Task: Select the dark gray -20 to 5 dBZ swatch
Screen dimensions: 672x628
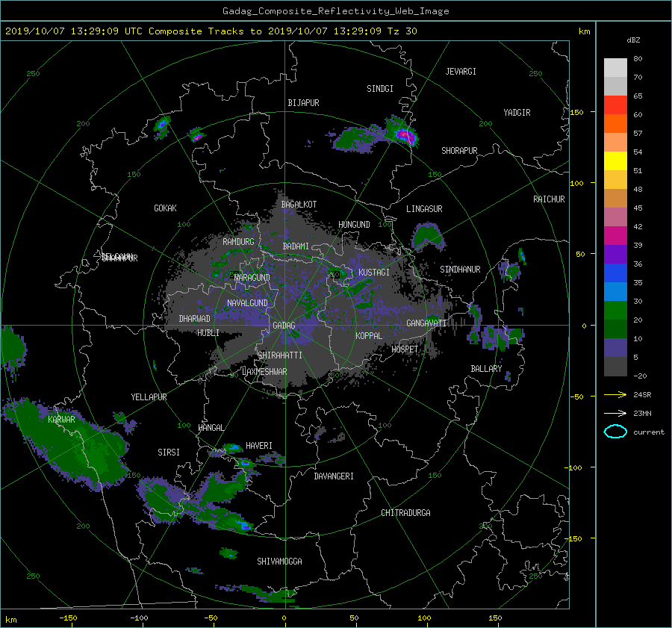Action: click(615, 367)
